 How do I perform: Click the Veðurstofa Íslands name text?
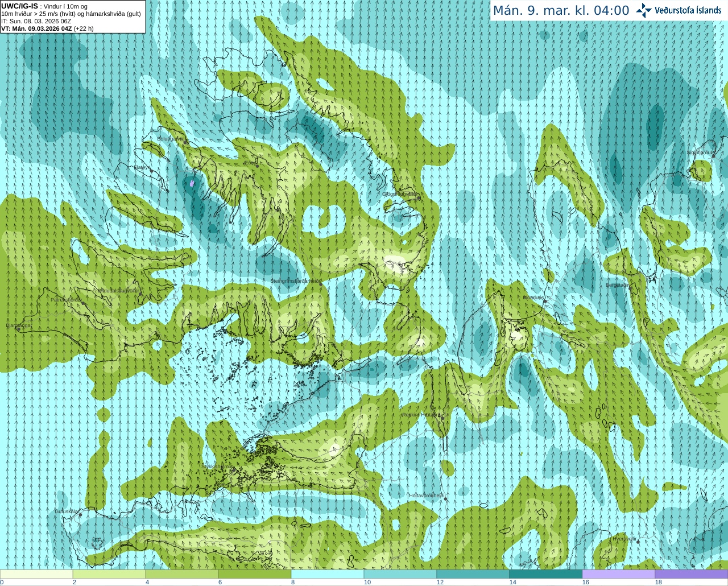point(688,10)
